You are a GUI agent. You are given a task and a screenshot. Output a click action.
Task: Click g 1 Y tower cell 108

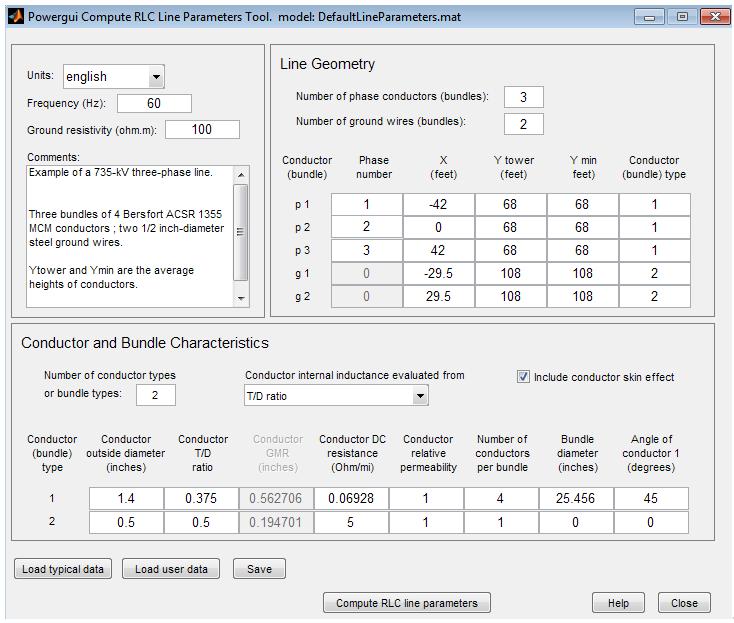coord(511,273)
